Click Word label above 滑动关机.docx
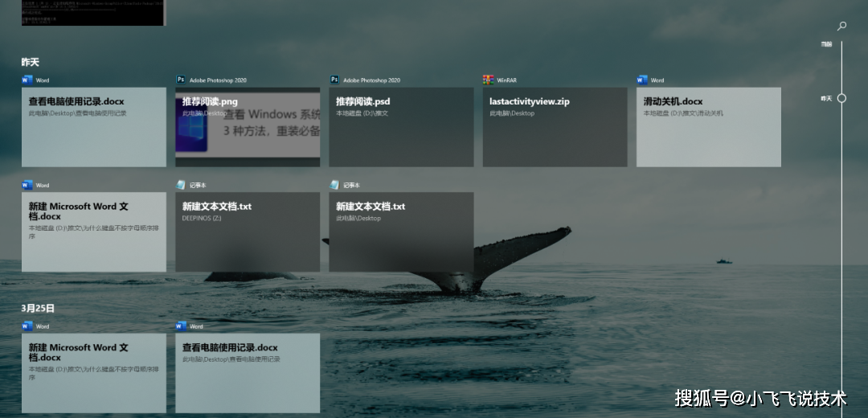Image resolution: width=868 pixels, height=418 pixels. point(657,80)
